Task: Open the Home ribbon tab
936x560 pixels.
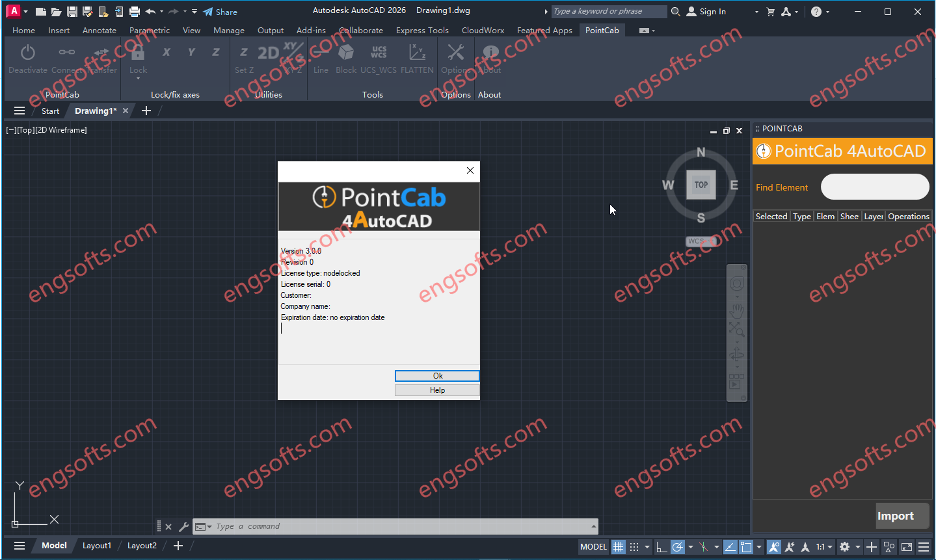Action: tap(24, 30)
